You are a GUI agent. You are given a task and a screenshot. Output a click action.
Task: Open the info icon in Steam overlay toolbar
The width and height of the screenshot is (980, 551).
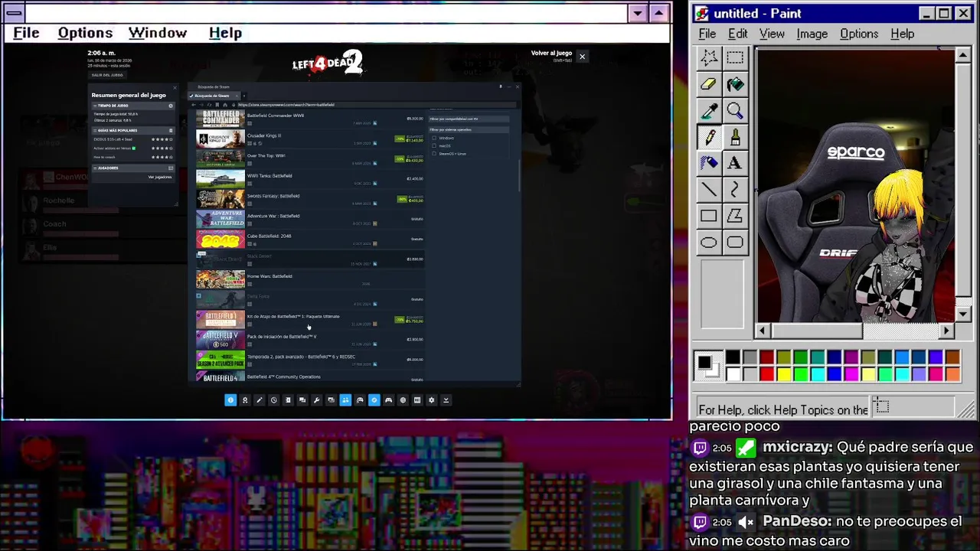pos(230,400)
